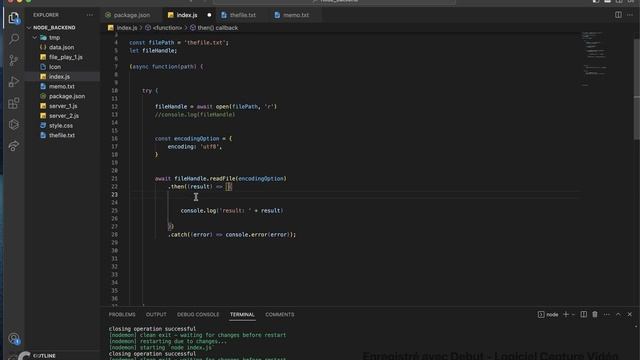
Task: Open Explorer views and more actions menu
Action: 90,15
